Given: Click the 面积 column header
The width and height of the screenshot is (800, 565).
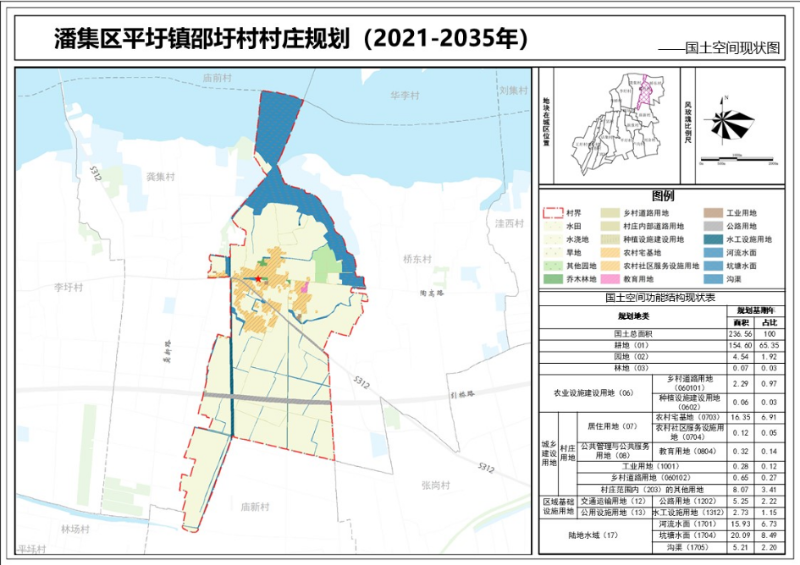Looking at the screenshot, I should (x=741, y=323).
